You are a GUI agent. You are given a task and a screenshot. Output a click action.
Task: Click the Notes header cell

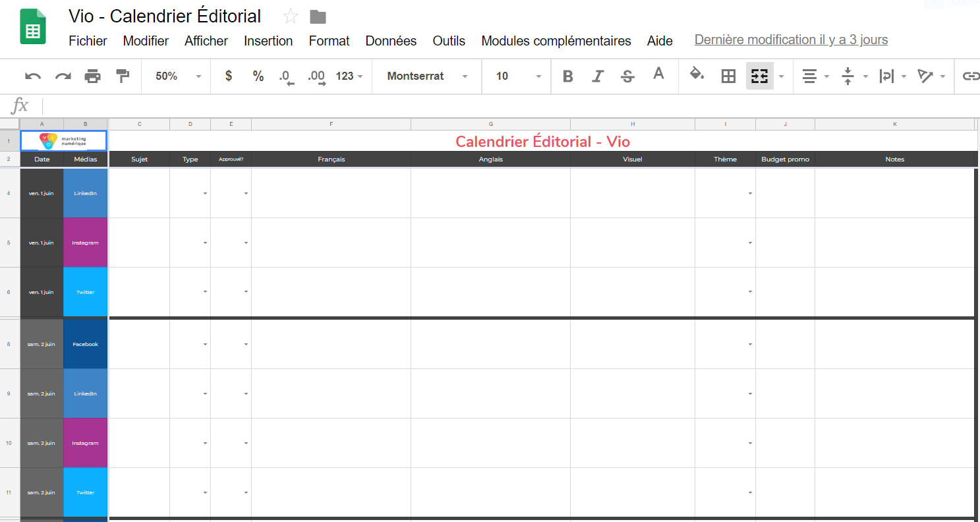pos(895,159)
